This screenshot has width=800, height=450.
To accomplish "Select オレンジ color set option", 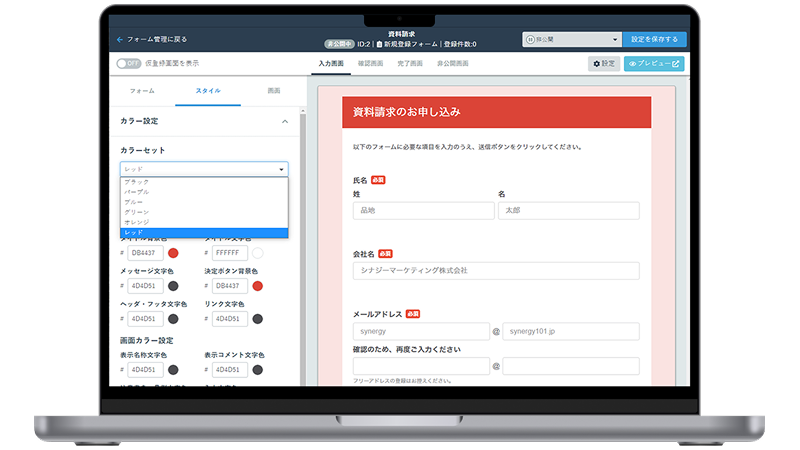I will click(x=204, y=222).
